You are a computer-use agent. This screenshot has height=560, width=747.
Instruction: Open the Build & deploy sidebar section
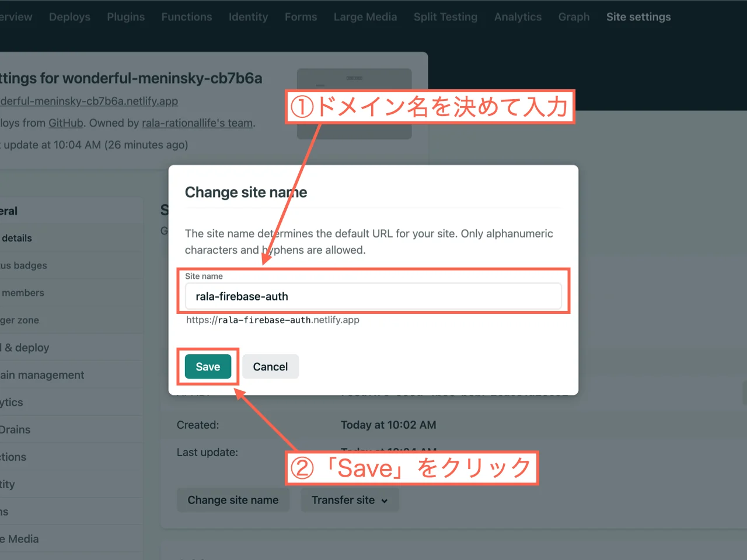[x=25, y=347]
